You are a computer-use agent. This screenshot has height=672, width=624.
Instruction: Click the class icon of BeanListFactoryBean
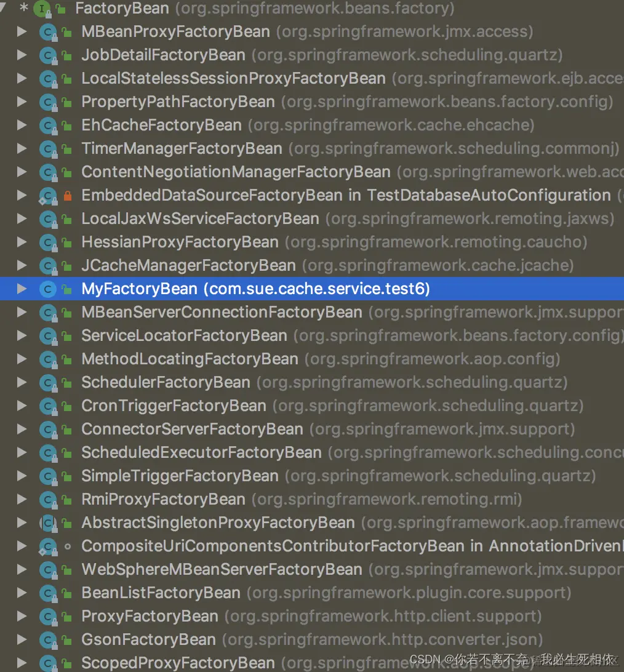tap(48, 593)
